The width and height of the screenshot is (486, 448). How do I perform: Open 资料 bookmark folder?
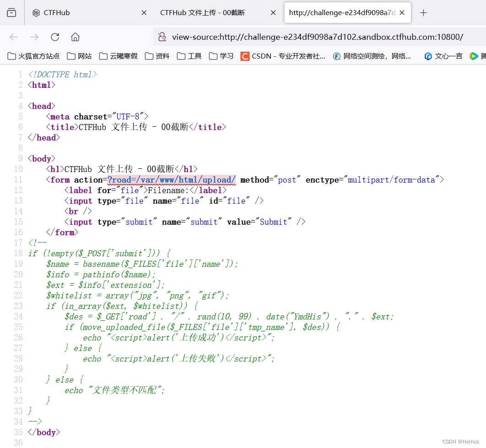point(157,56)
